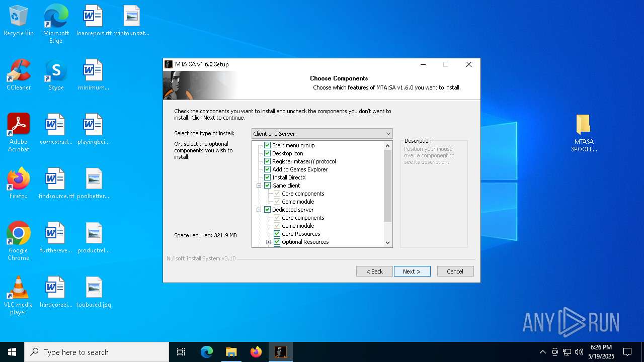Open Task View from the taskbar
This screenshot has width=644, height=362.
point(181,352)
